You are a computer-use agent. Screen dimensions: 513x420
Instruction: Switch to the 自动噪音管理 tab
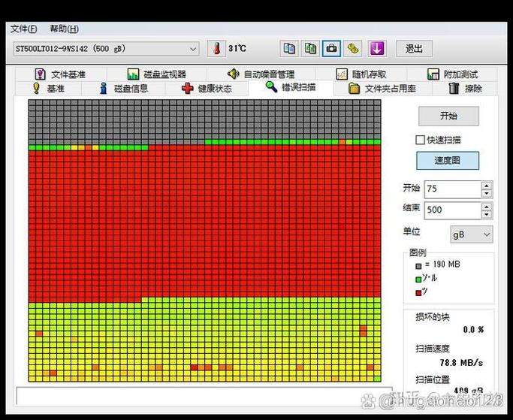coord(261,74)
